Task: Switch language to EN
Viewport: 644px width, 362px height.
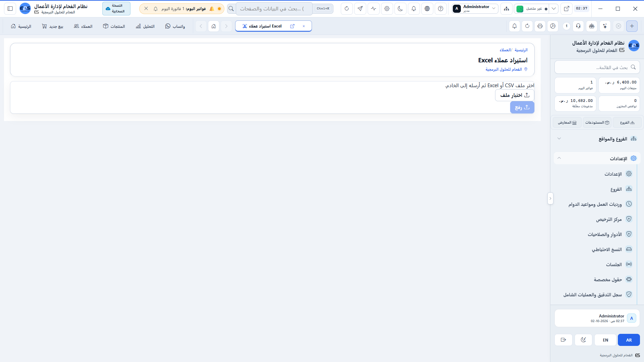Action: tap(605, 340)
